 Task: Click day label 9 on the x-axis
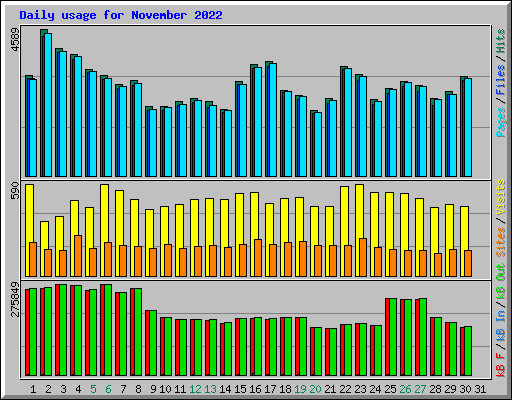[153, 389]
